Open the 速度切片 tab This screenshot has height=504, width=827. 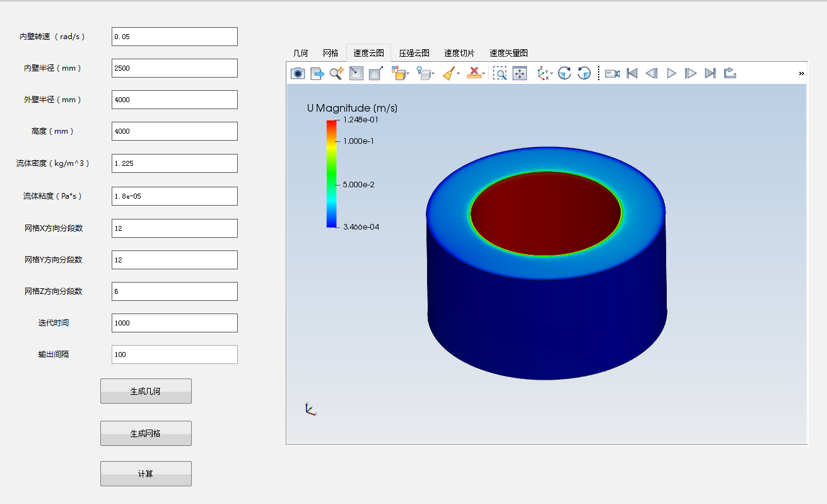point(459,53)
